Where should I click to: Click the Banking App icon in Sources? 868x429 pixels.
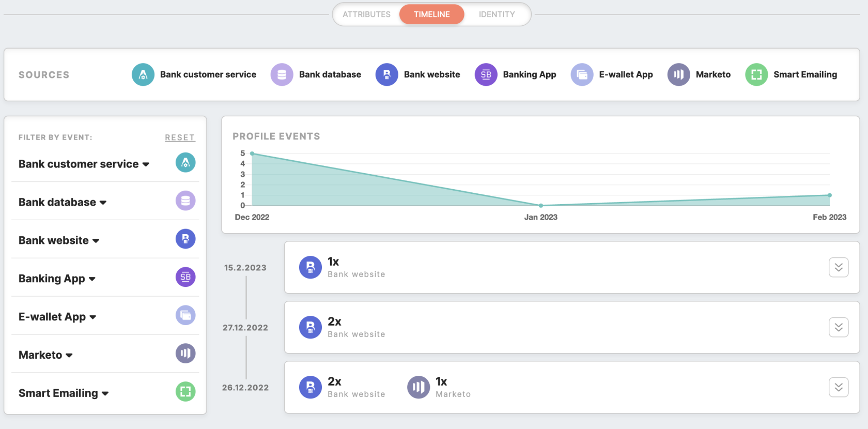[x=486, y=74]
